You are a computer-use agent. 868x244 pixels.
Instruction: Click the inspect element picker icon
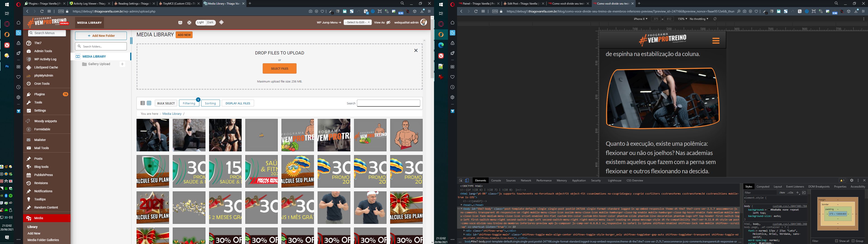pos(461,181)
